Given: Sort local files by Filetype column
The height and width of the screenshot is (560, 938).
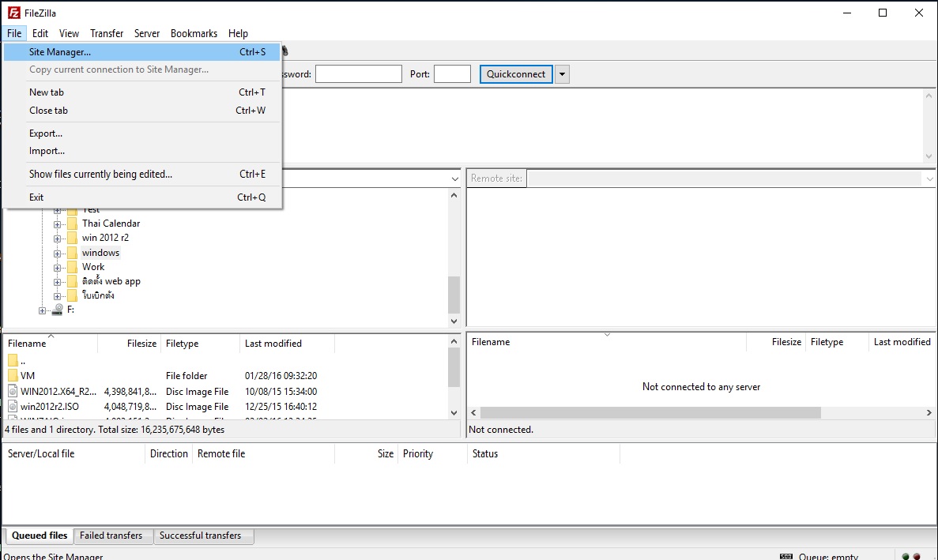Looking at the screenshot, I should pyautogui.click(x=201, y=344).
